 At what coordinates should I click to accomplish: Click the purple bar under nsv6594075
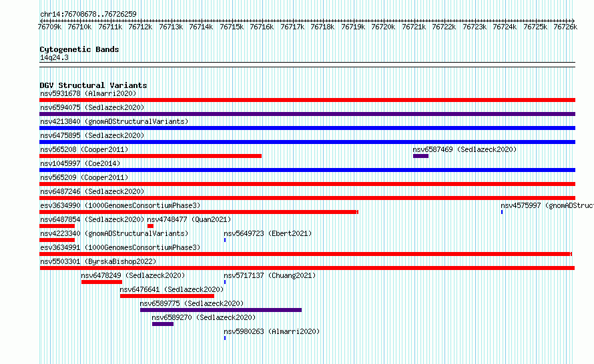click(307, 114)
